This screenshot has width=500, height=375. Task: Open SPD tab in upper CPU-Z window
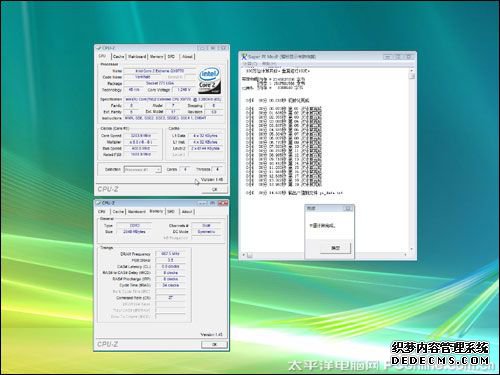click(x=171, y=57)
